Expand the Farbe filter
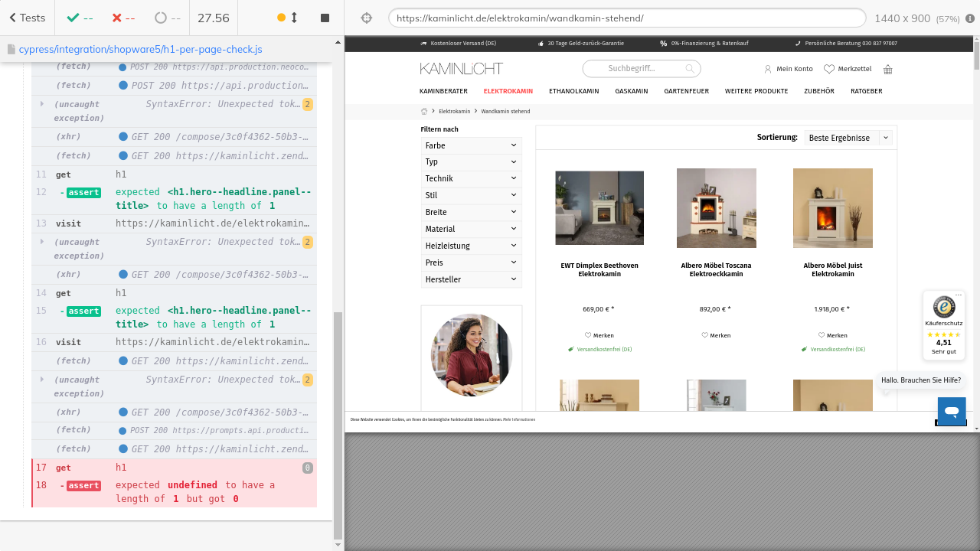Image resolution: width=980 pixels, height=551 pixels. (x=471, y=145)
